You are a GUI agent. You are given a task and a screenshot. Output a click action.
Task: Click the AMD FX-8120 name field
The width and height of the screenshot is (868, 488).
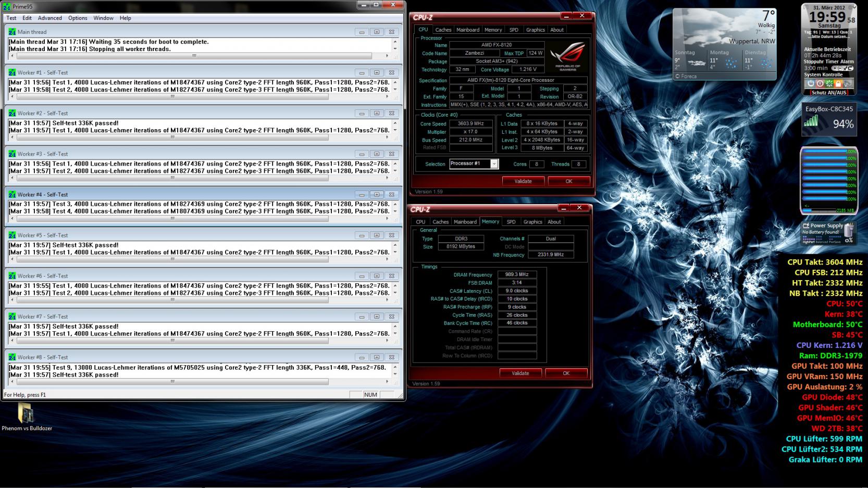coord(497,45)
